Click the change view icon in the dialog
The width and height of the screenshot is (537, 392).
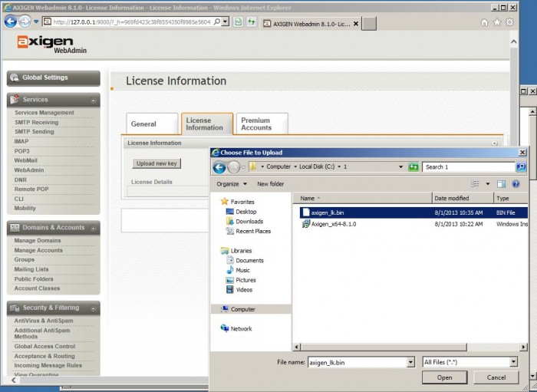[475, 184]
